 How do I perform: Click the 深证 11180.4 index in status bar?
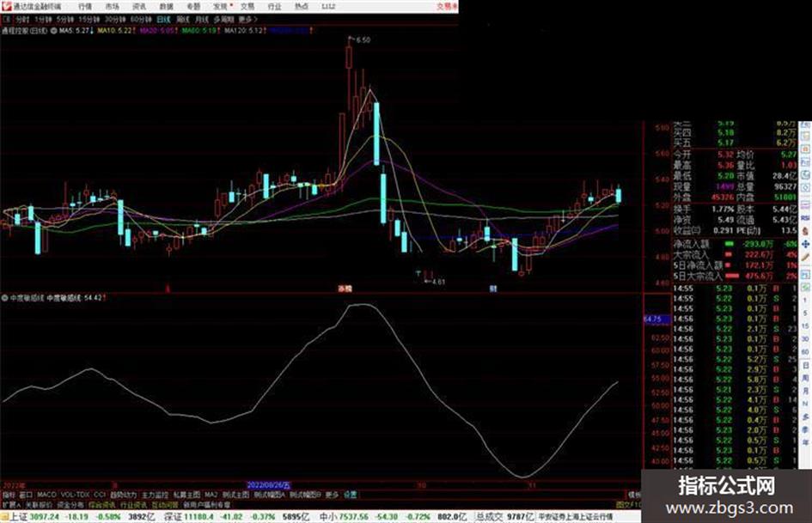pos(188,517)
